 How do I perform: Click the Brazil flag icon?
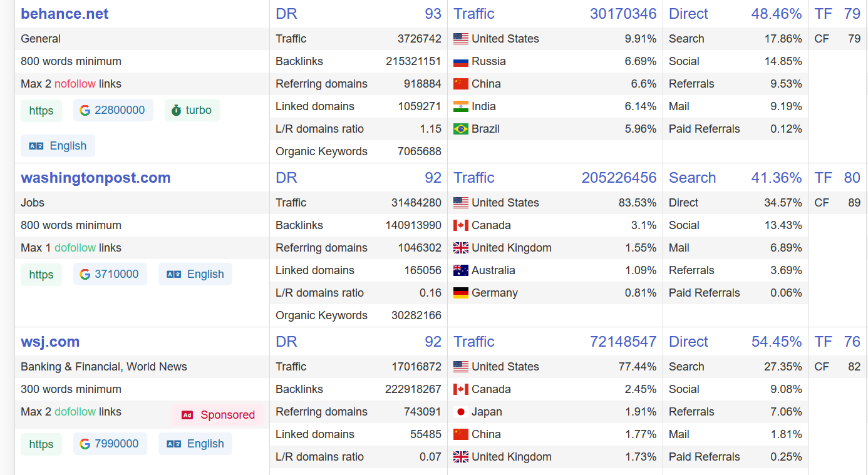click(x=461, y=129)
